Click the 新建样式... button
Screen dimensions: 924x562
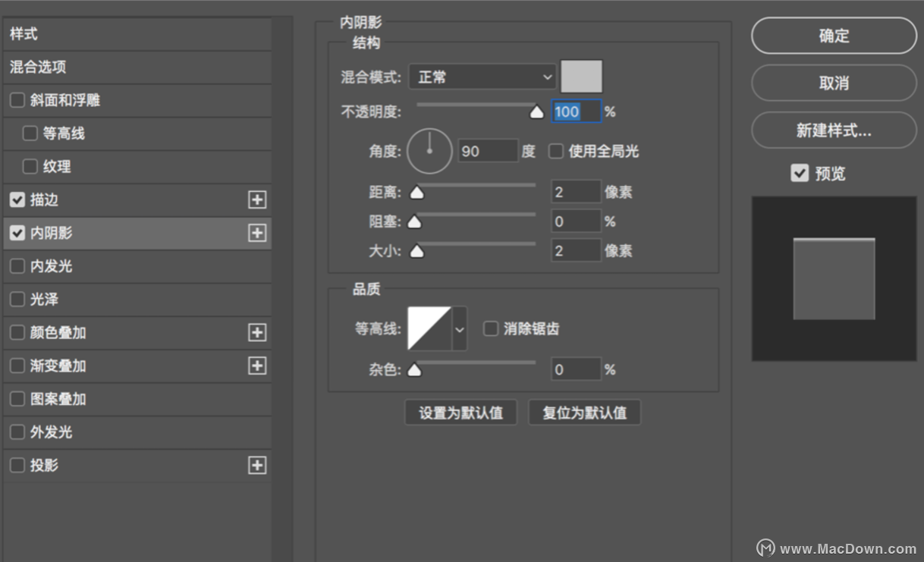[834, 130]
